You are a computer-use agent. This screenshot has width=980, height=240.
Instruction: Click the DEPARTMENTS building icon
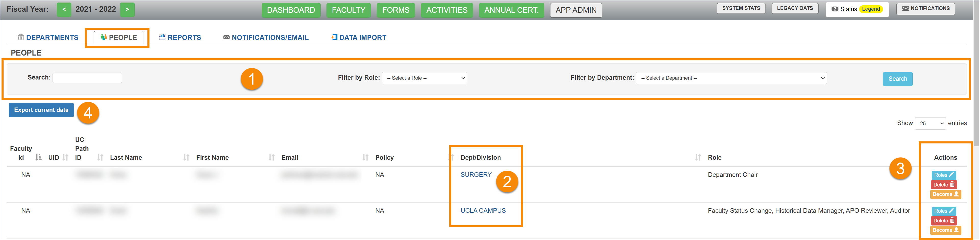point(21,37)
